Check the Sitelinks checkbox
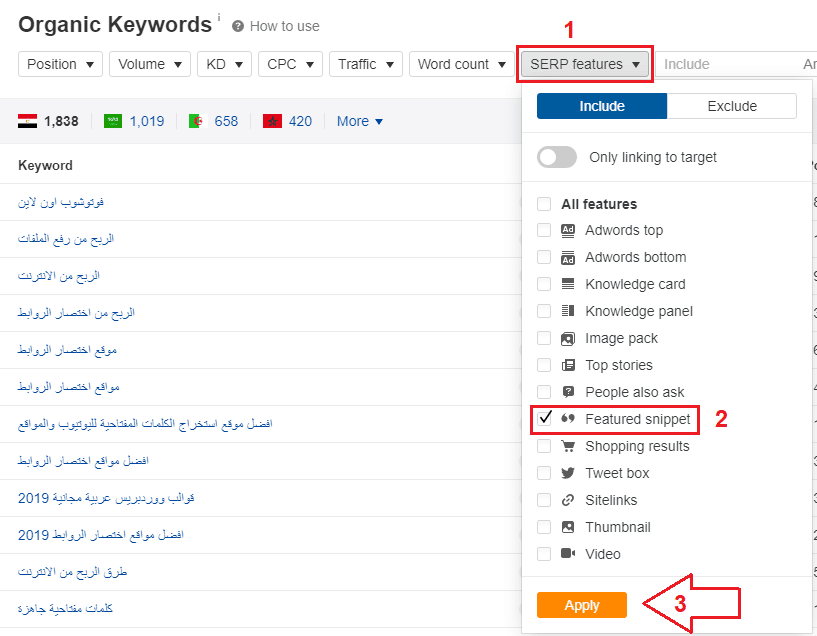This screenshot has width=817, height=636. [x=544, y=500]
